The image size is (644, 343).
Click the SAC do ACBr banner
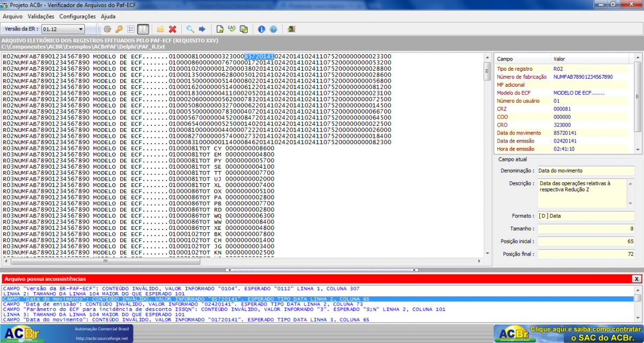(568, 333)
